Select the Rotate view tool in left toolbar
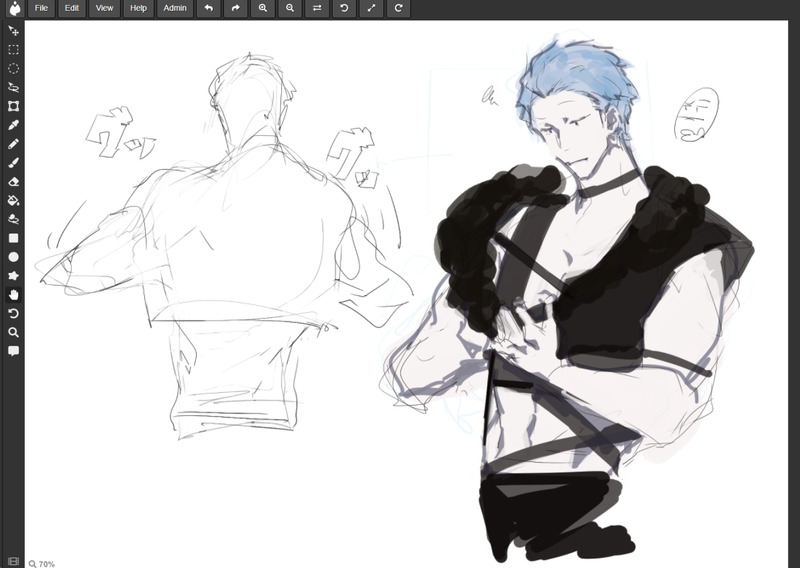This screenshot has height=568, width=800. [x=14, y=314]
